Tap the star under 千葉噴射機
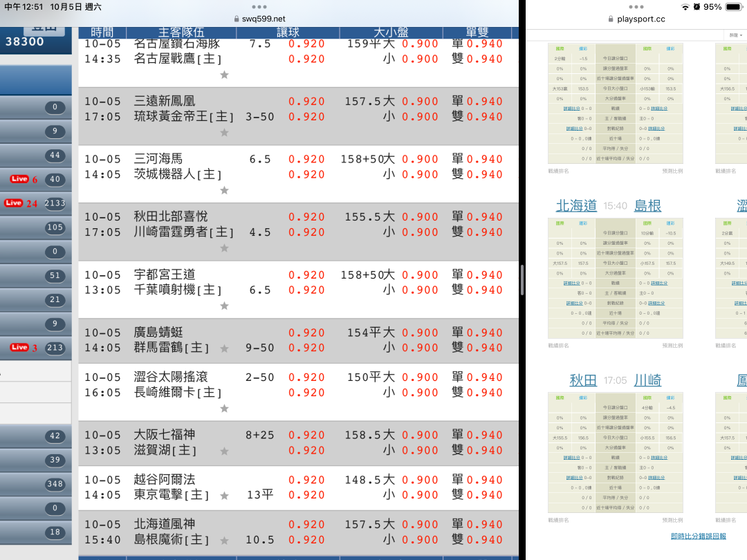Image resolution: width=747 pixels, height=560 pixels. click(x=224, y=306)
